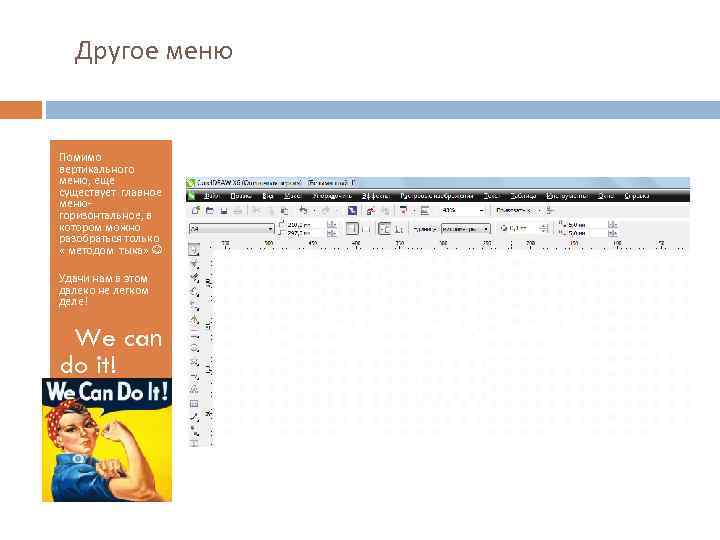Click the We Can Do It poster image
Viewport: 720px width, 540px height.
[107, 440]
